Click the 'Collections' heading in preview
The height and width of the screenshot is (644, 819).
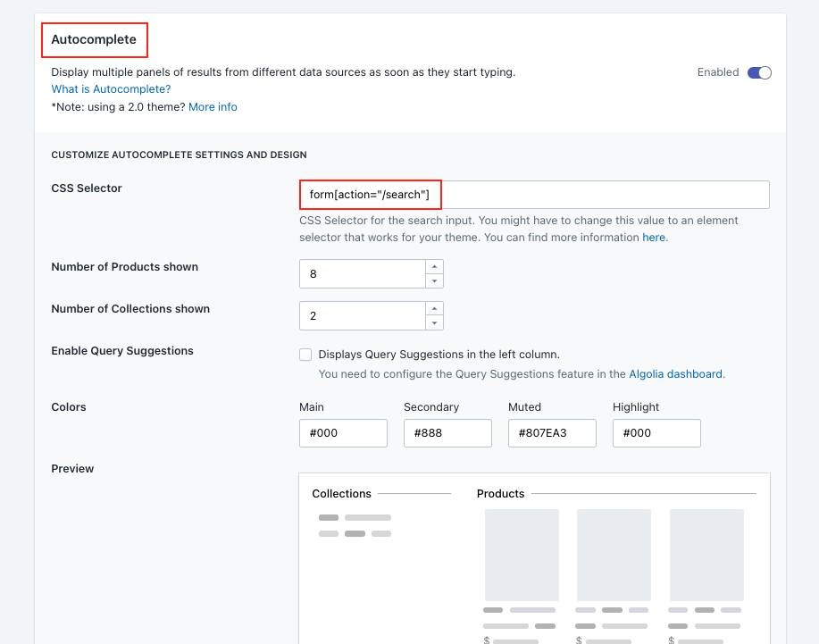(x=341, y=494)
